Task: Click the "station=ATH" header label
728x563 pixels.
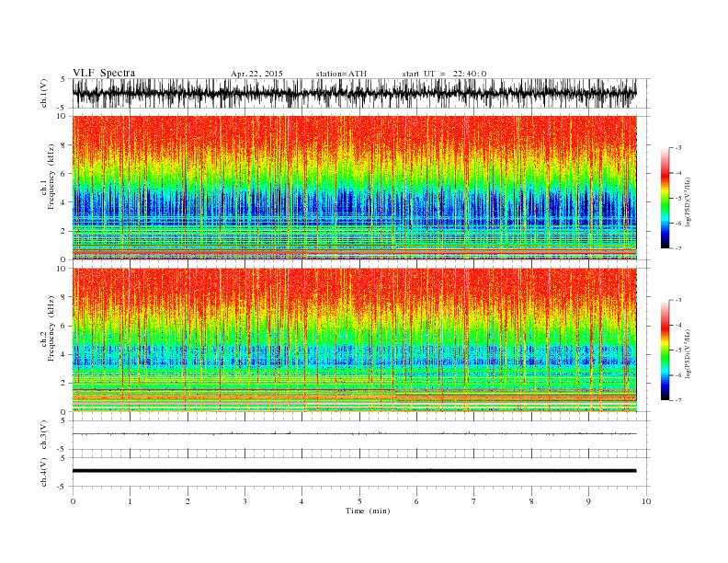Action: pos(341,74)
